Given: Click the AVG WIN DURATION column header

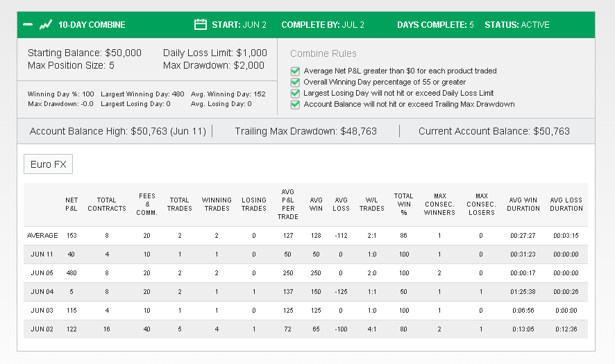Looking at the screenshot, I should pos(523,204).
